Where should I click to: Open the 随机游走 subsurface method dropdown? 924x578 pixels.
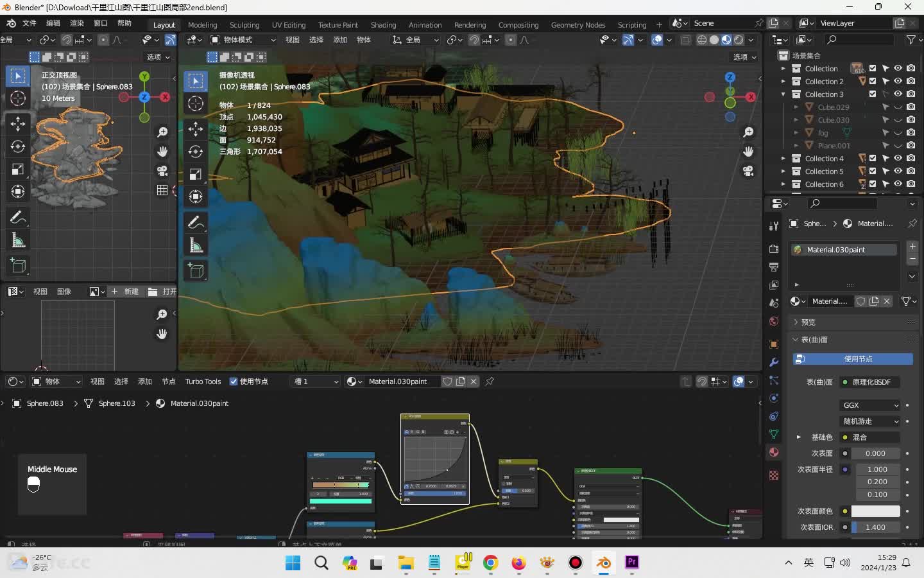pos(870,421)
